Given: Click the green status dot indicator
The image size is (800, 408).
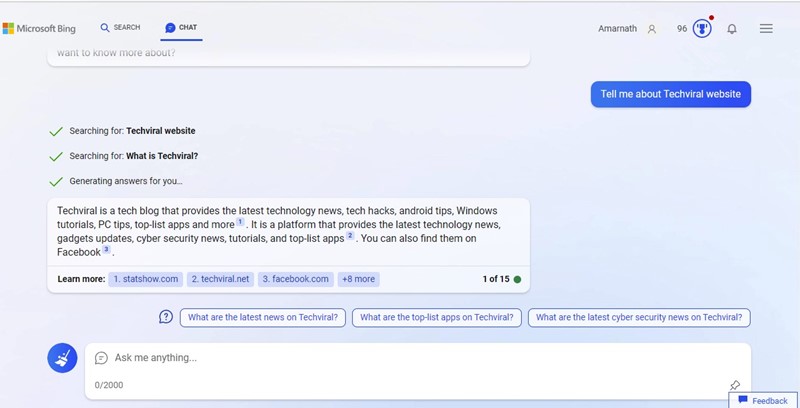Looking at the screenshot, I should pos(517,279).
